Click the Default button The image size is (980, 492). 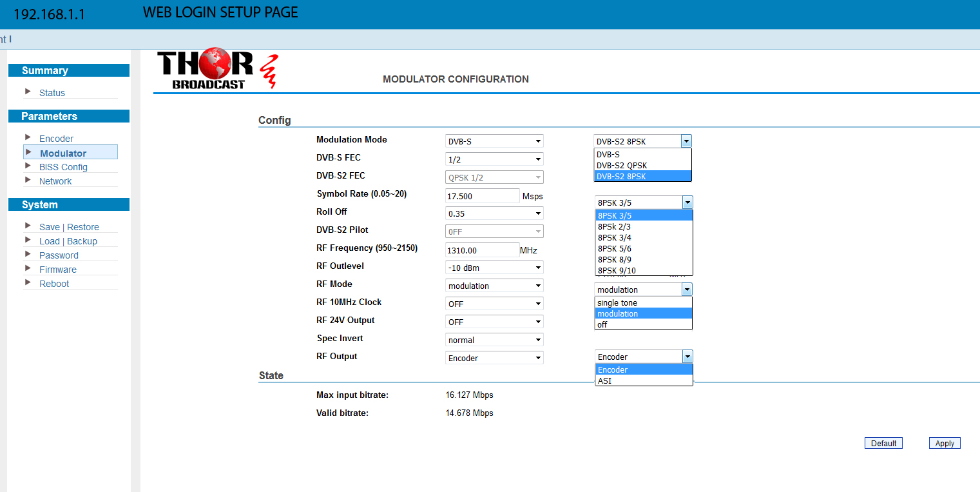pyautogui.click(x=883, y=443)
